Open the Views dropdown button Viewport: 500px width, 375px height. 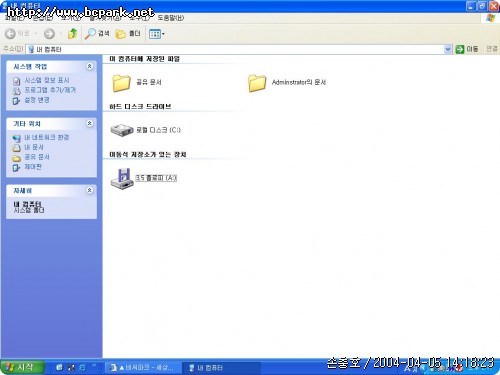[x=157, y=34]
